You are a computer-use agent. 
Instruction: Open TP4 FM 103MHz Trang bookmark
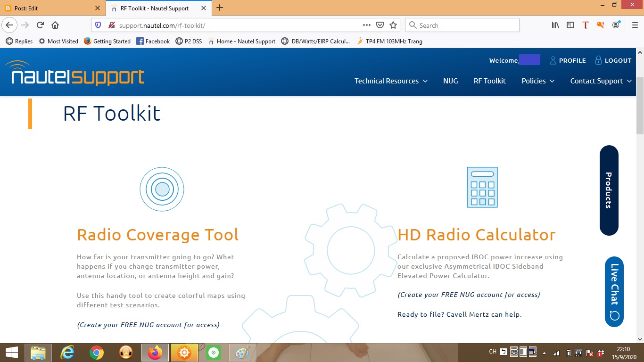[x=389, y=41]
